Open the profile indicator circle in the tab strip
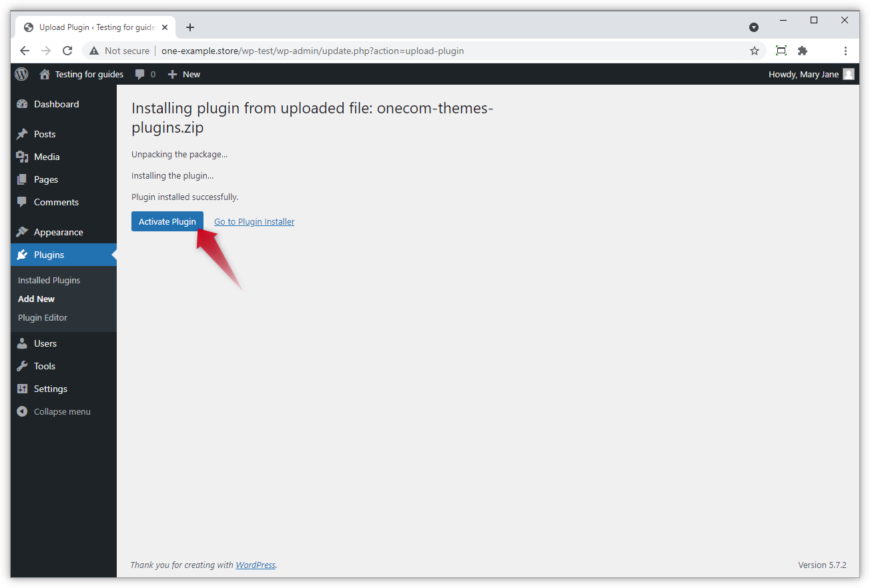 [754, 27]
